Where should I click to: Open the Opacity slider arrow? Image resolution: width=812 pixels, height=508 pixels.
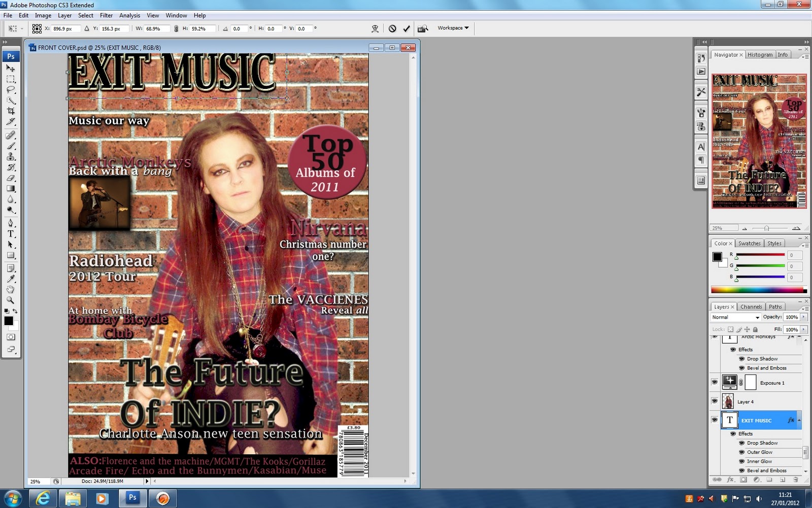click(803, 317)
